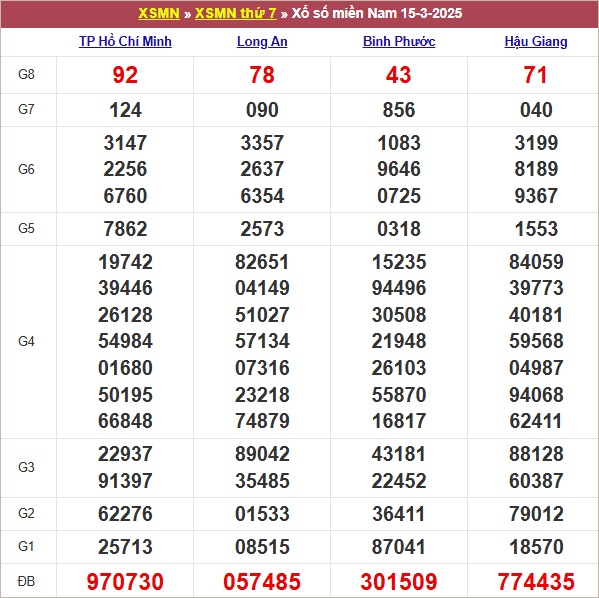Click the G1 value 18570
Screen dimensions: 599x598
pos(536,547)
